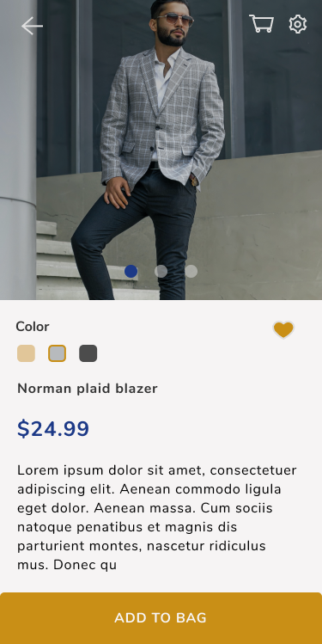Switch to the second carousel image dot

point(161,271)
